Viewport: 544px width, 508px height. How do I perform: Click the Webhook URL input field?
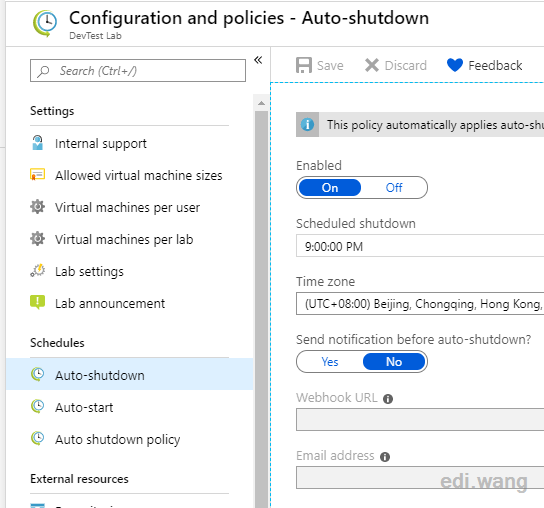tap(420, 420)
